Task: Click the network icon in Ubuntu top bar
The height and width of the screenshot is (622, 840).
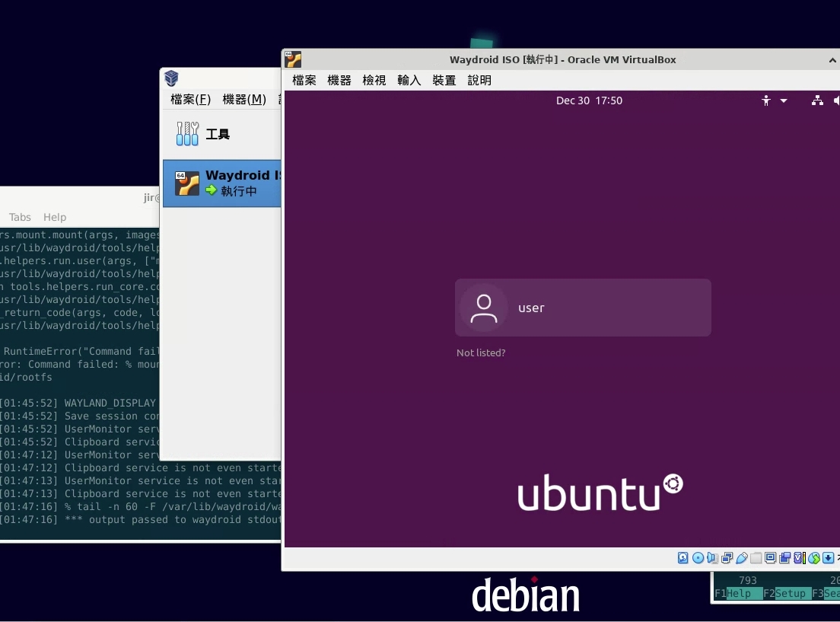Action: pos(817,100)
